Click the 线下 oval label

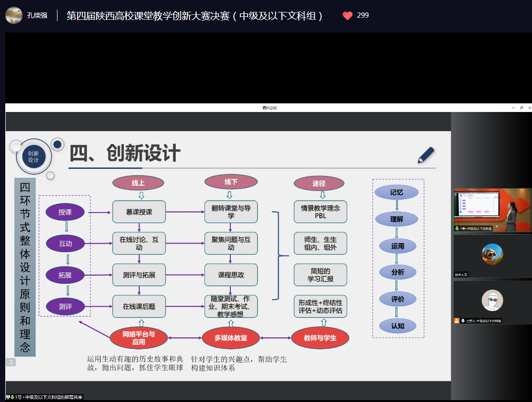click(x=231, y=182)
